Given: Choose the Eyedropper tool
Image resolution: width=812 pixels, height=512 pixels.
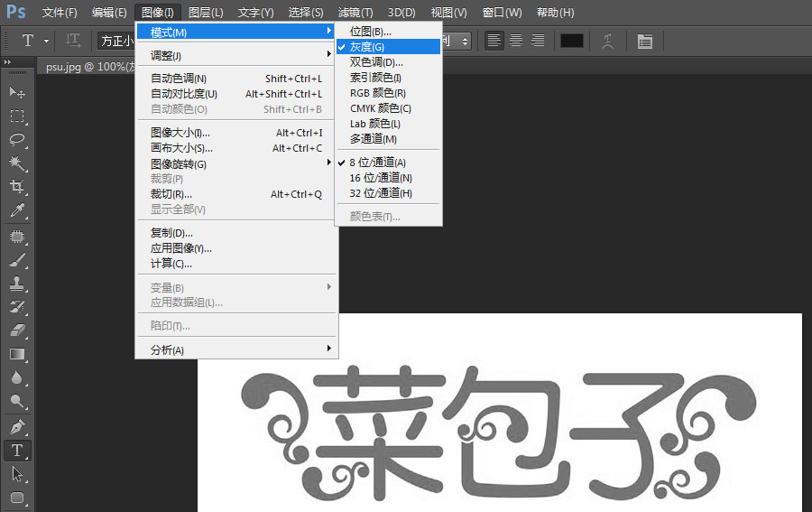Looking at the screenshot, I should point(17,211).
